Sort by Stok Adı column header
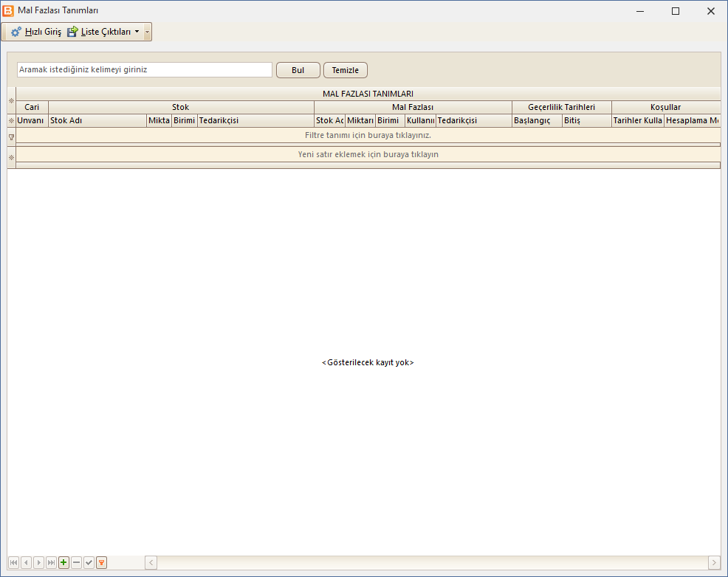The image size is (728, 577). coord(97,120)
